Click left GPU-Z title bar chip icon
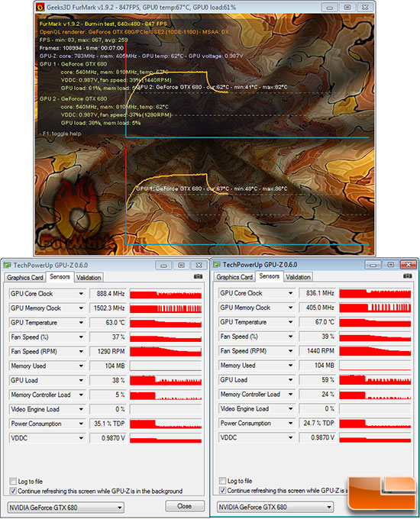The image size is (420, 519). tap(7, 265)
